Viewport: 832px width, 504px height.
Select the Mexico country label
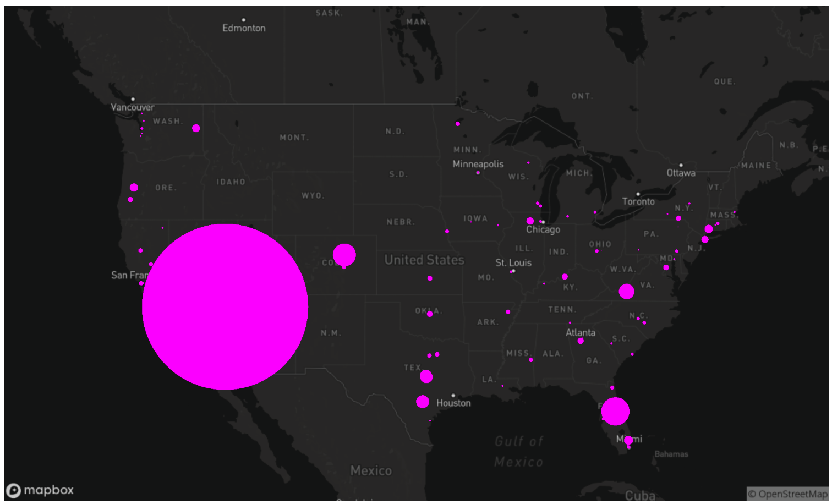point(371,470)
